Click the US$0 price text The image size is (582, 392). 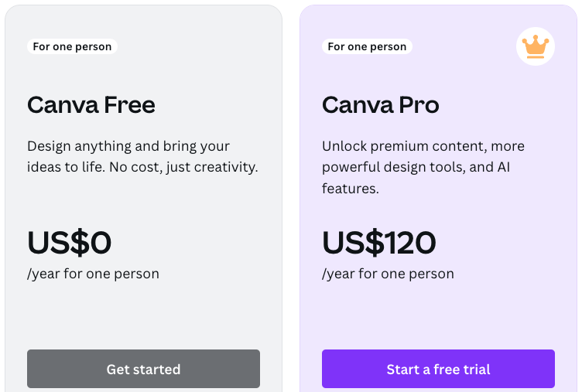coord(69,243)
